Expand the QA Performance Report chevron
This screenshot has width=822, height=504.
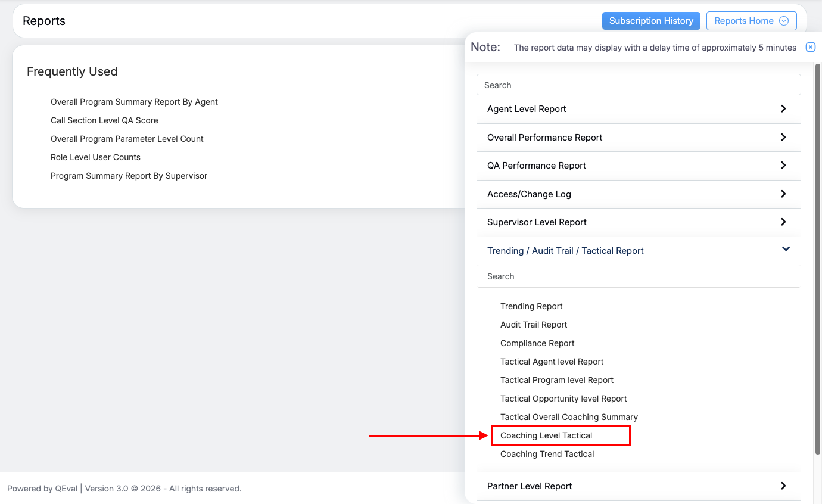[783, 166]
